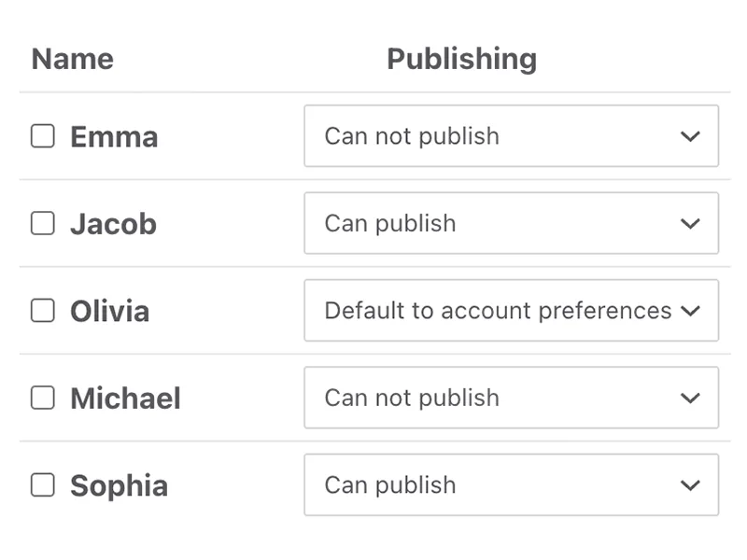
Task: Click the chevron in Sophia's publish selector
Action: pyautogui.click(x=689, y=485)
